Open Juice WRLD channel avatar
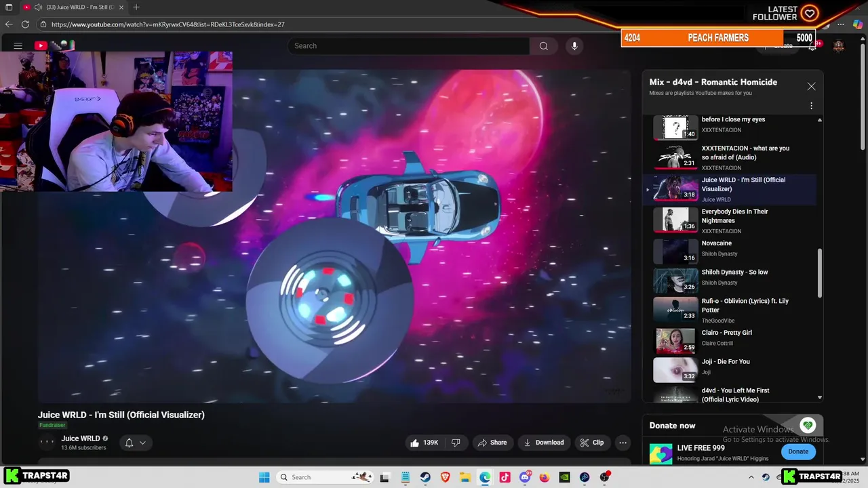This screenshot has height=488, width=868. coord(47,443)
